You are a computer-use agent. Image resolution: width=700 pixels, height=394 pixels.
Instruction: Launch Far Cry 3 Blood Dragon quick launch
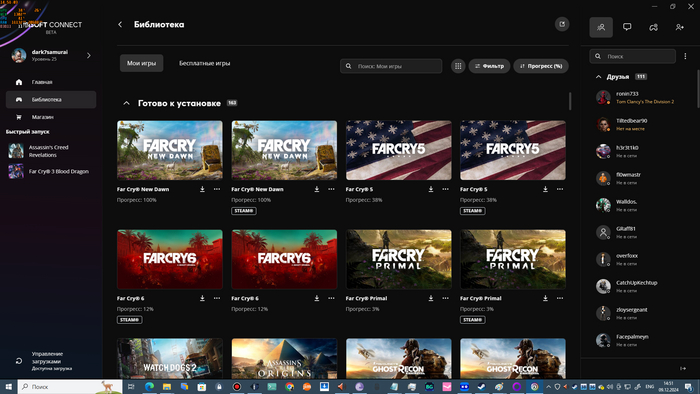click(48, 171)
